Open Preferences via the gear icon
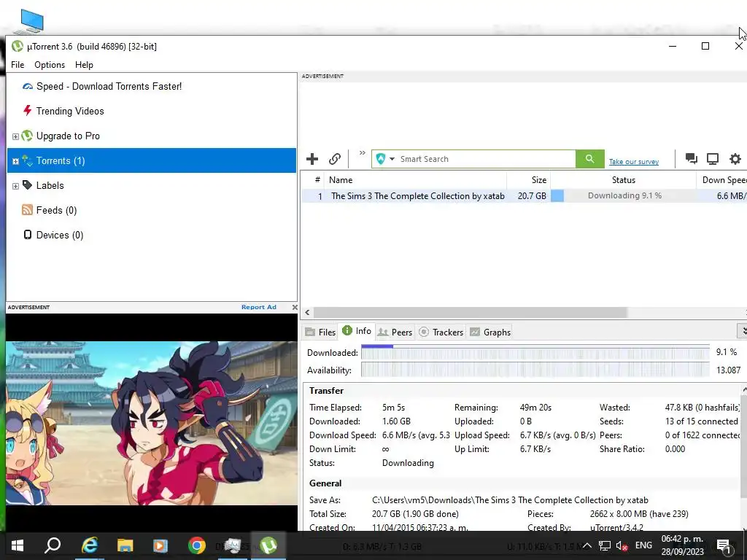 pyautogui.click(x=735, y=159)
